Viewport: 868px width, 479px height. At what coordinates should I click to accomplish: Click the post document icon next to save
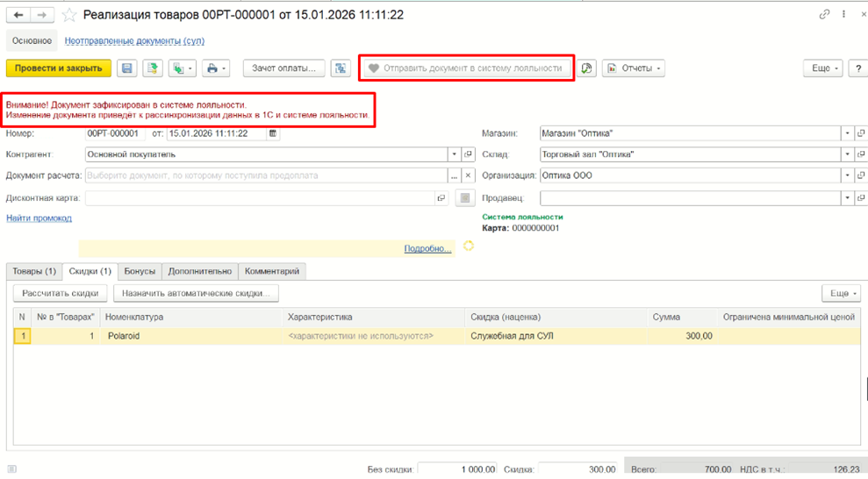152,68
